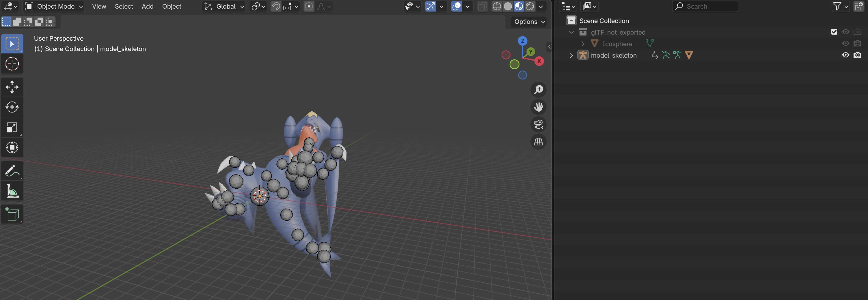Click the 3D cursor on the model
The image size is (868, 300).
coord(260,196)
